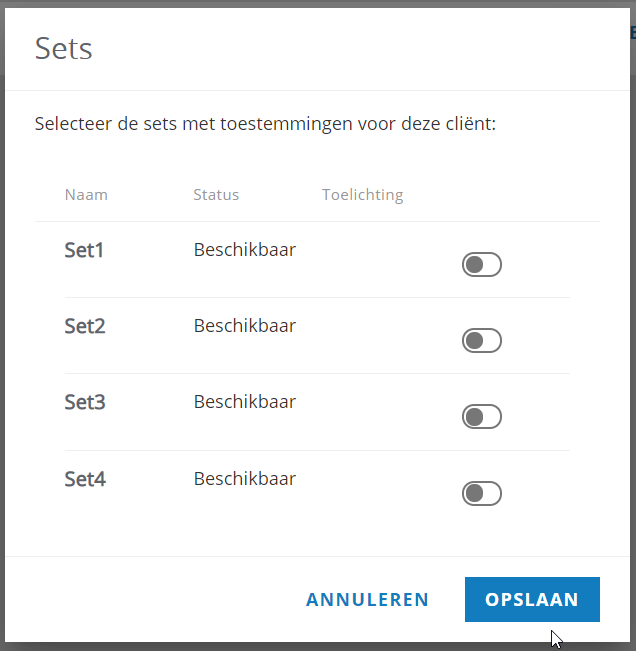Click Beschikbaar status of Set2
Screen dimensions: 636x651
245,326
